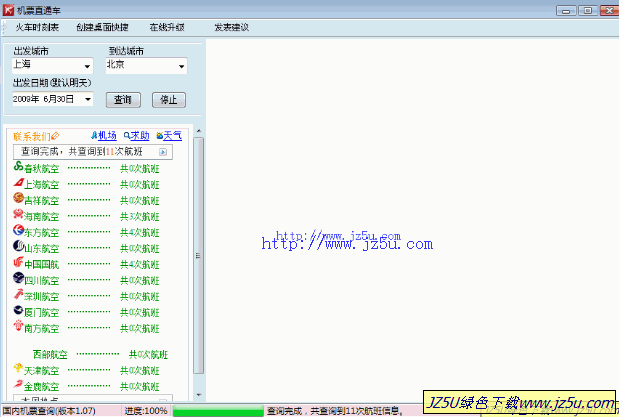The image size is (619, 417).
Task: Click the airline list vertical scrollbar thumb
Action: pos(199,255)
